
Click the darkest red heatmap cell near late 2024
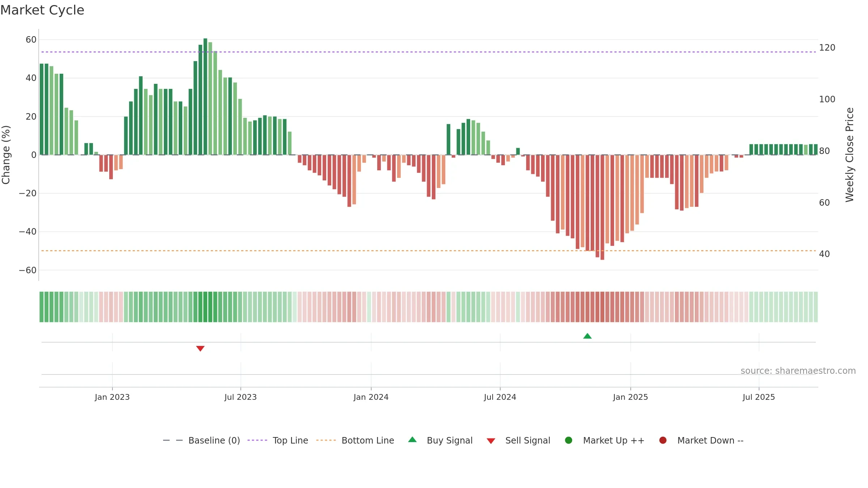point(602,307)
